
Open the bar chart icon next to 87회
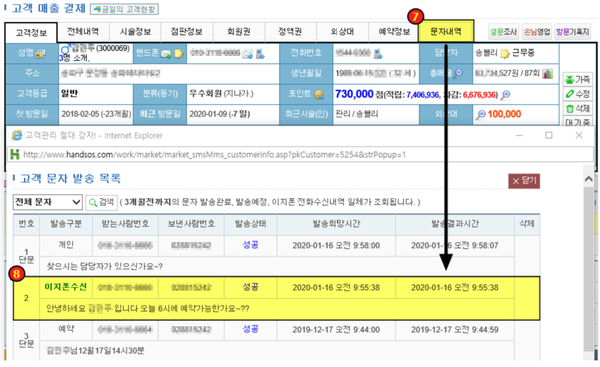(x=548, y=73)
